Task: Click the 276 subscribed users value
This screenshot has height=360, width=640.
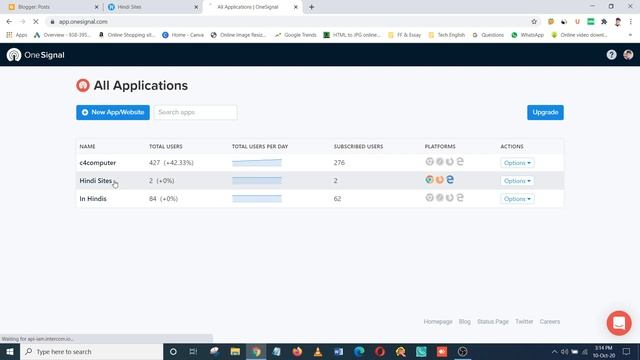Action: pyautogui.click(x=339, y=162)
